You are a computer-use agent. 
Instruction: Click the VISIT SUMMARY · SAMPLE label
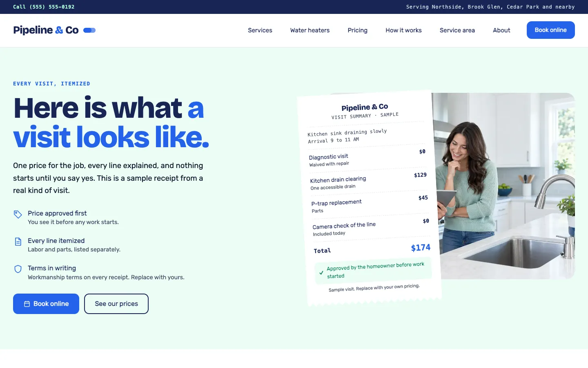tap(365, 116)
